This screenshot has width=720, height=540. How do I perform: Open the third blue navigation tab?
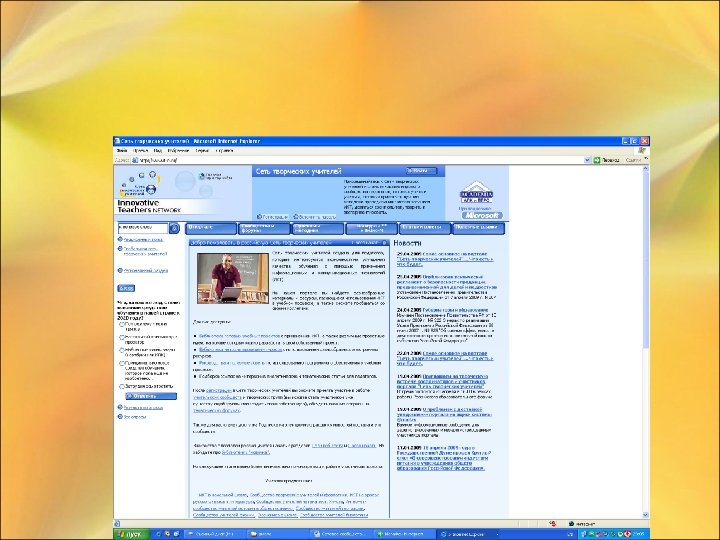point(318,228)
